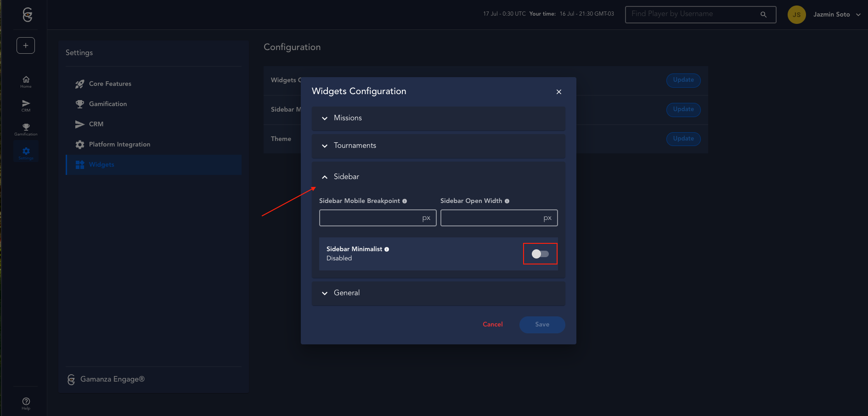Click the plus add button in left rail
The height and width of the screenshot is (416, 868).
click(26, 45)
